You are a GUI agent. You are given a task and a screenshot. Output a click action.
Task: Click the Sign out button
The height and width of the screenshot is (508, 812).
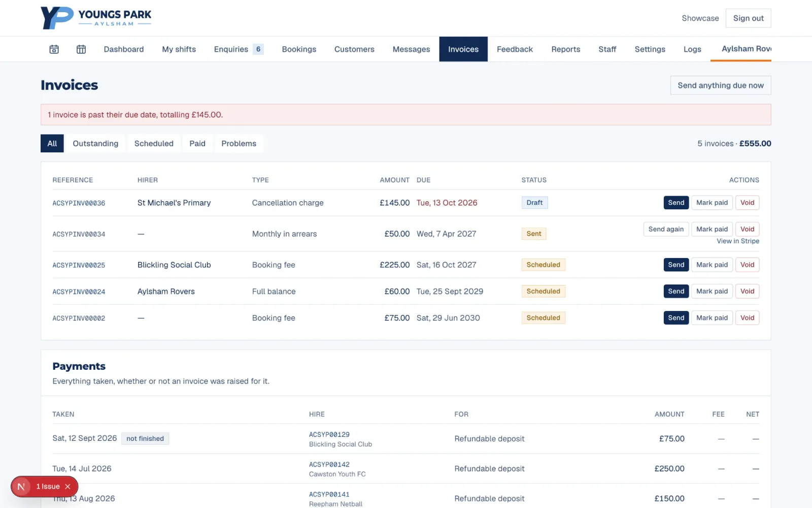748,18
